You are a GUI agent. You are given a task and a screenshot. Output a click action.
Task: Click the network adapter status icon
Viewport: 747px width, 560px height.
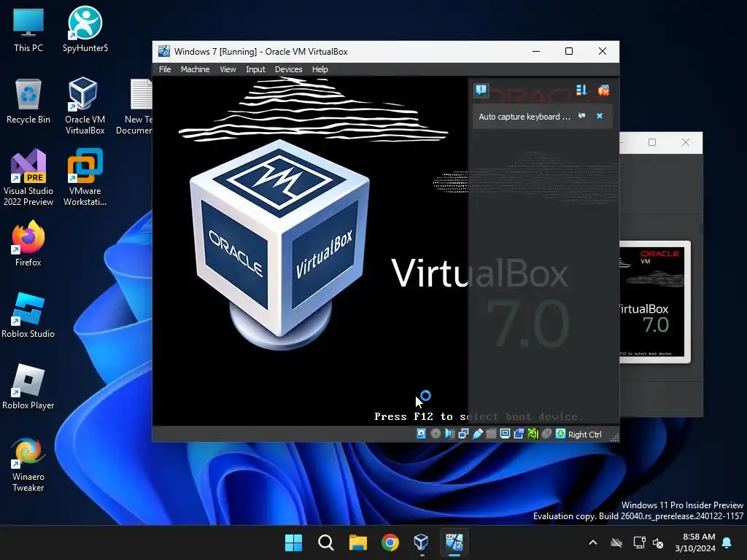[463, 434]
